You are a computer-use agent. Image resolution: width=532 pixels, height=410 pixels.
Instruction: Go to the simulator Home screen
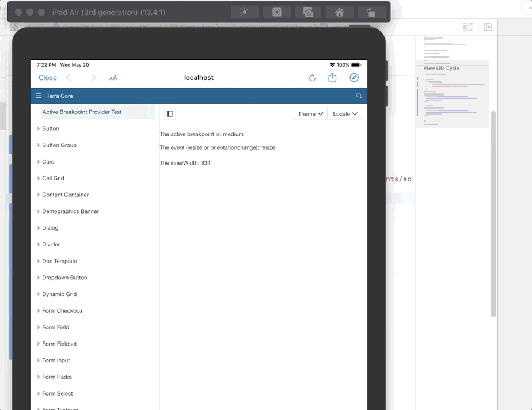[x=339, y=12]
